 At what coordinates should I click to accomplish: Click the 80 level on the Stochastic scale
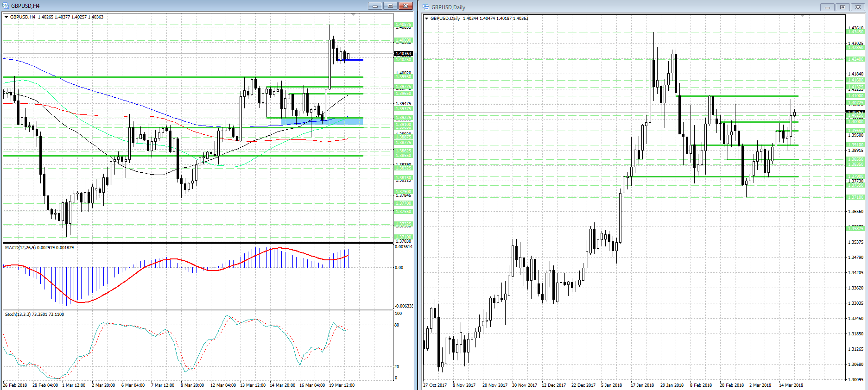[397, 325]
